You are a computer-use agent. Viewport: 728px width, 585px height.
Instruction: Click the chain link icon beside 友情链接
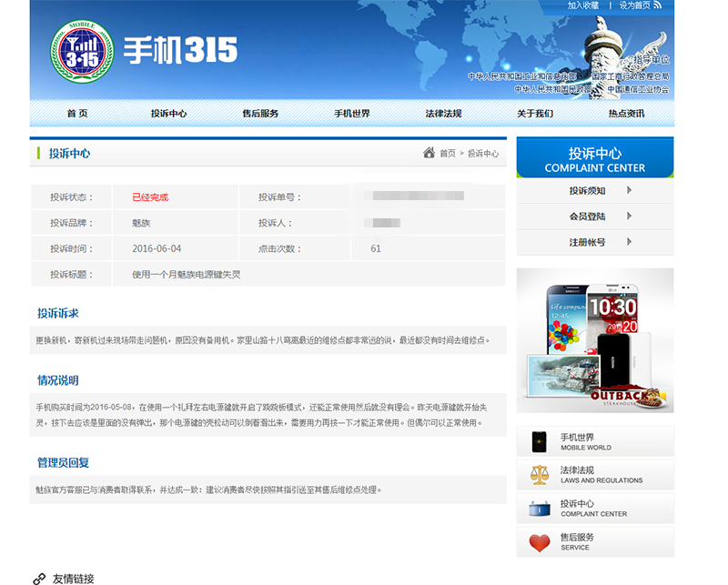coord(39,579)
